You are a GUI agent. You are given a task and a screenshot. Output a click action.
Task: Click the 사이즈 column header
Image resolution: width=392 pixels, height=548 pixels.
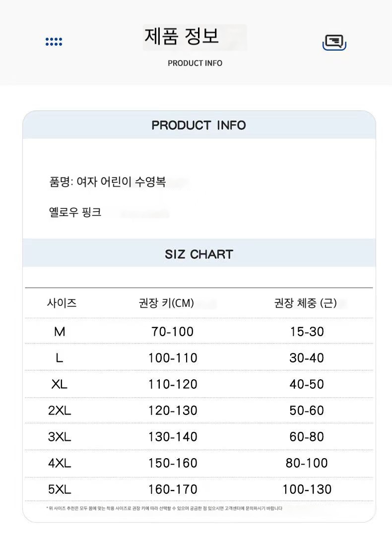click(x=62, y=303)
